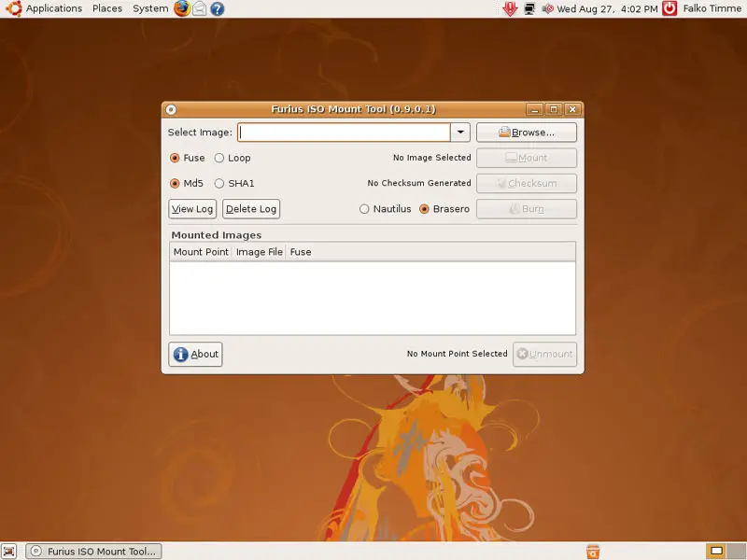Image resolution: width=747 pixels, height=560 pixels.
Task: Sort by the Mount Point column header
Action: [x=201, y=252]
